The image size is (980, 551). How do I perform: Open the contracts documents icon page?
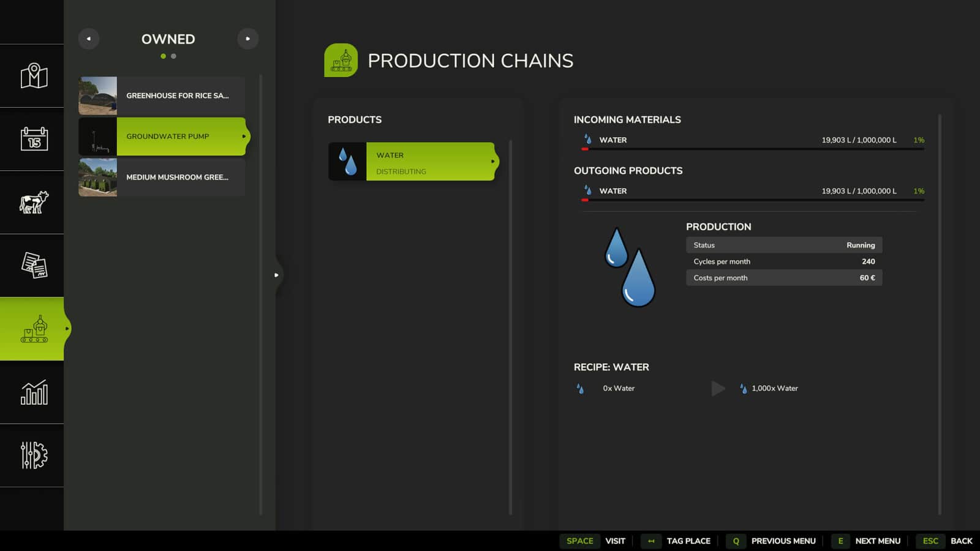[34, 265]
